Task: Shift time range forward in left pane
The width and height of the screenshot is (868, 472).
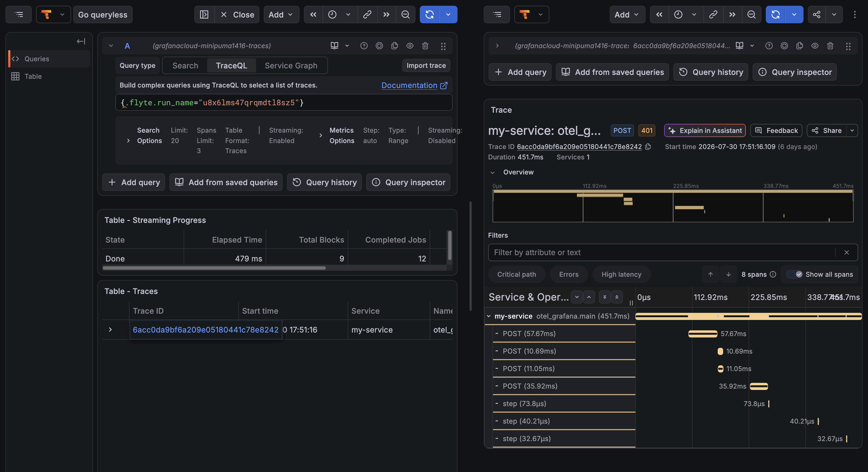Action: tap(386, 14)
